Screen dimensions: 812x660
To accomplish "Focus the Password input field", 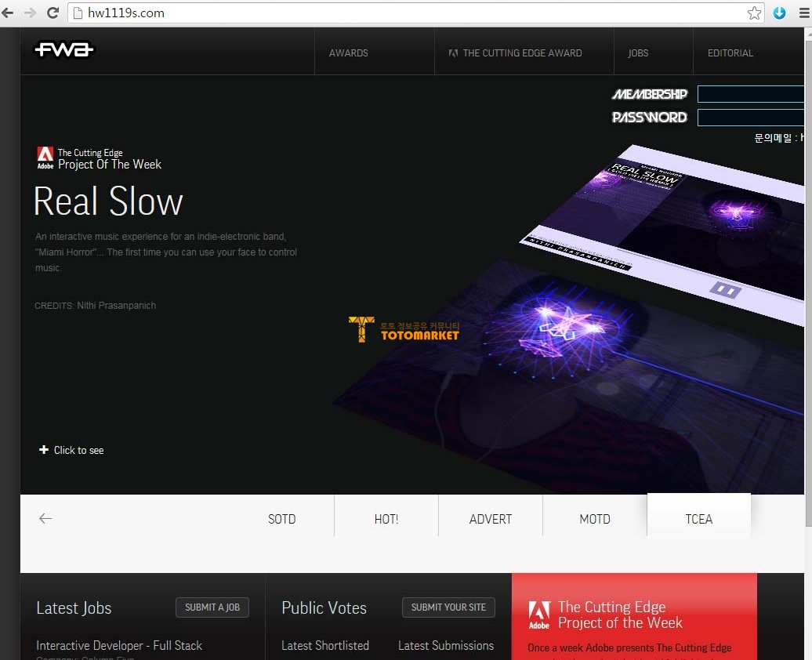I will coord(751,118).
